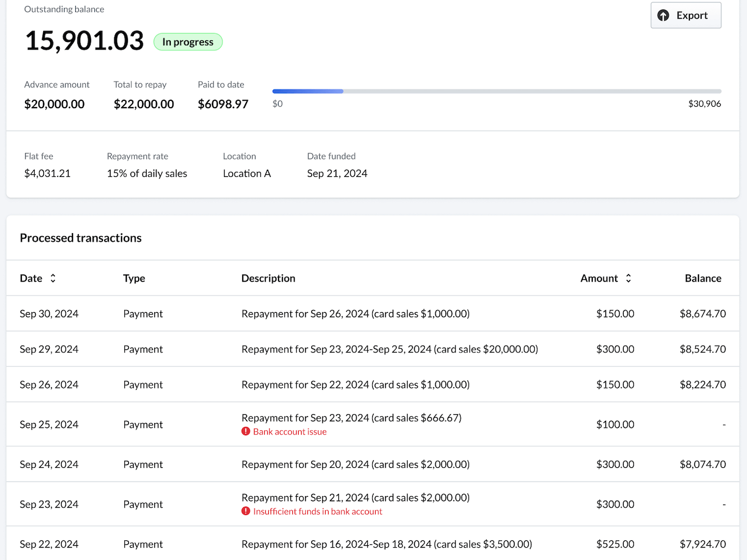Click the Bank account issue warning icon

coord(246,431)
